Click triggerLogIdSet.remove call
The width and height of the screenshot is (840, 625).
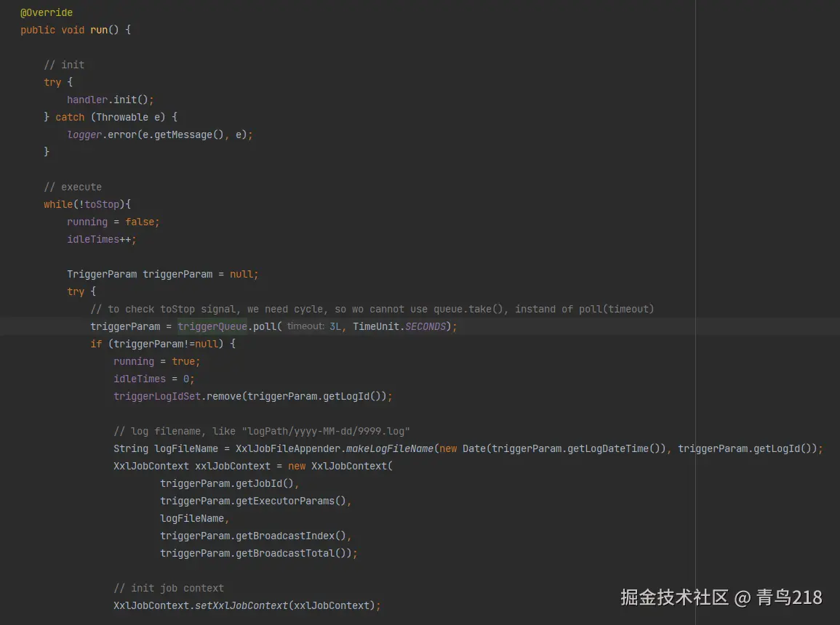(253, 397)
